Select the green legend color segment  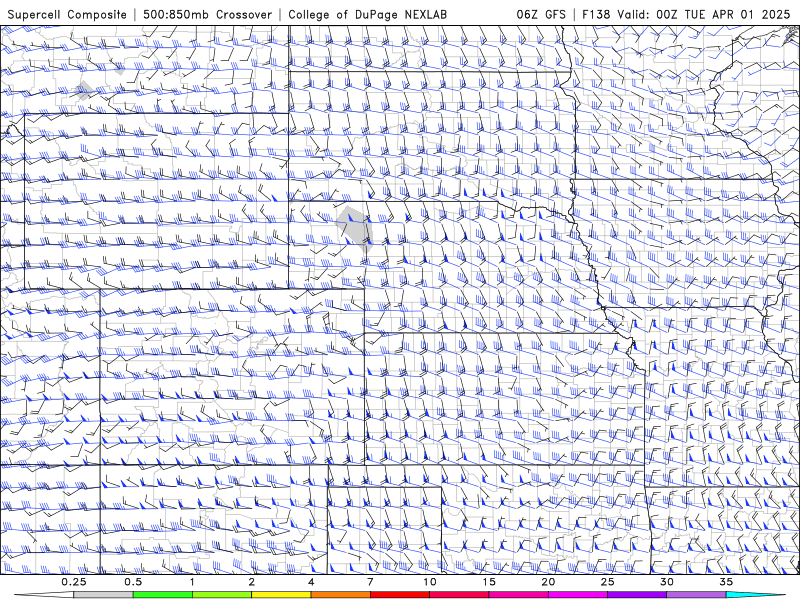(162, 595)
